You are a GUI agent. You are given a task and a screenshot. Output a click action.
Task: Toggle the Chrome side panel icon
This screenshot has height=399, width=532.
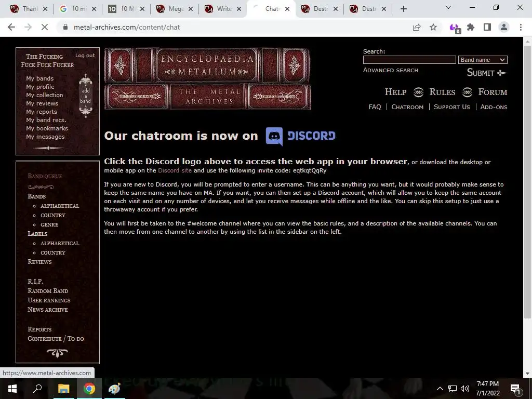coord(487,27)
